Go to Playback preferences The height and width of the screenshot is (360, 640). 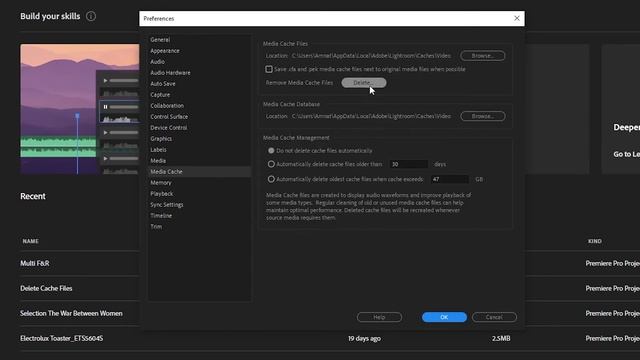(x=162, y=194)
